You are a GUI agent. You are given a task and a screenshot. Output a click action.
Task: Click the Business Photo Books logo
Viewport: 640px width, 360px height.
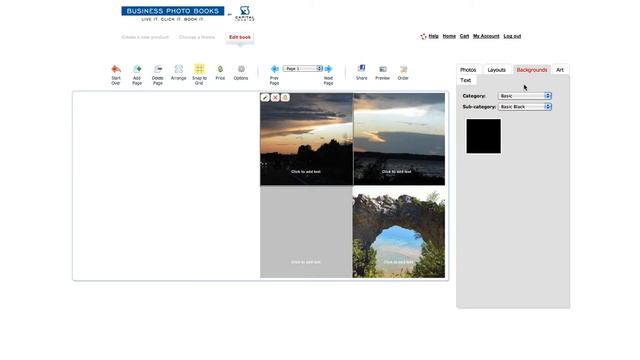click(173, 13)
